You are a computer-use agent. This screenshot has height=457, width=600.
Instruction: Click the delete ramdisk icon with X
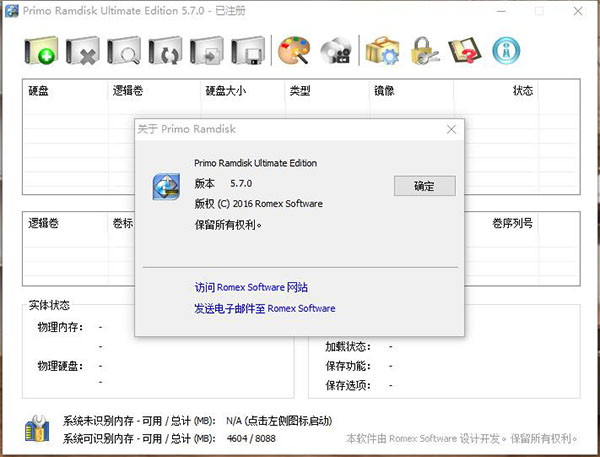pos(83,50)
